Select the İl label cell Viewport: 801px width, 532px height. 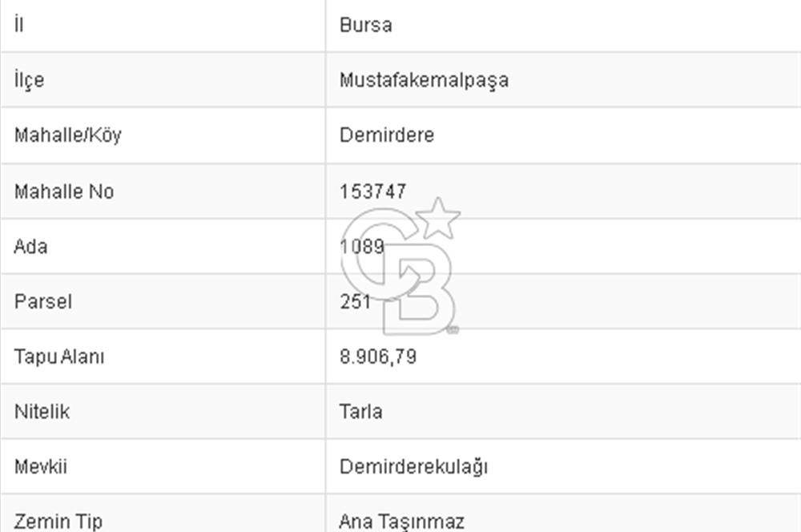coord(19,25)
